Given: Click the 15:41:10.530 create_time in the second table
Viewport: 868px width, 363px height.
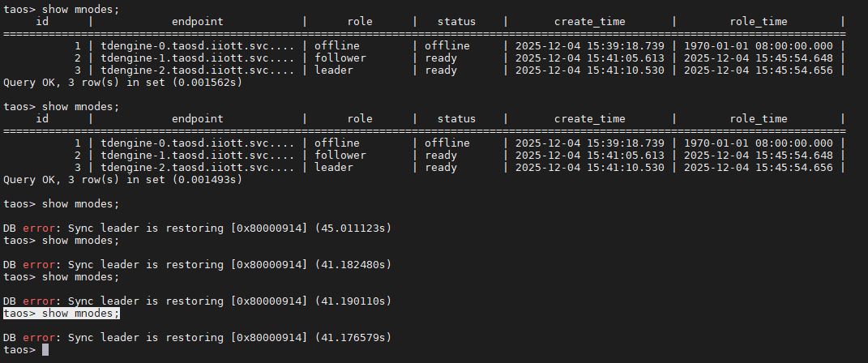Looking at the screenshot, I should [589, 167].
